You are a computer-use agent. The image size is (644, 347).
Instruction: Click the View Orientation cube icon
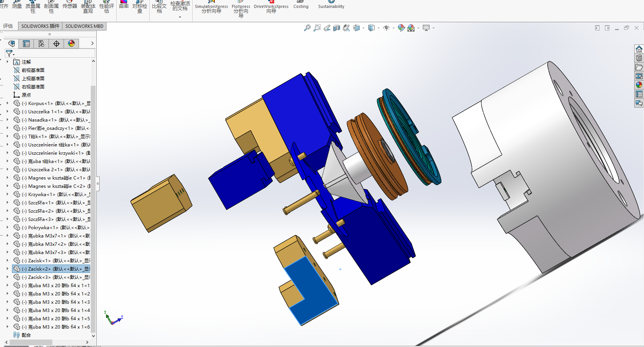point(356,28)
